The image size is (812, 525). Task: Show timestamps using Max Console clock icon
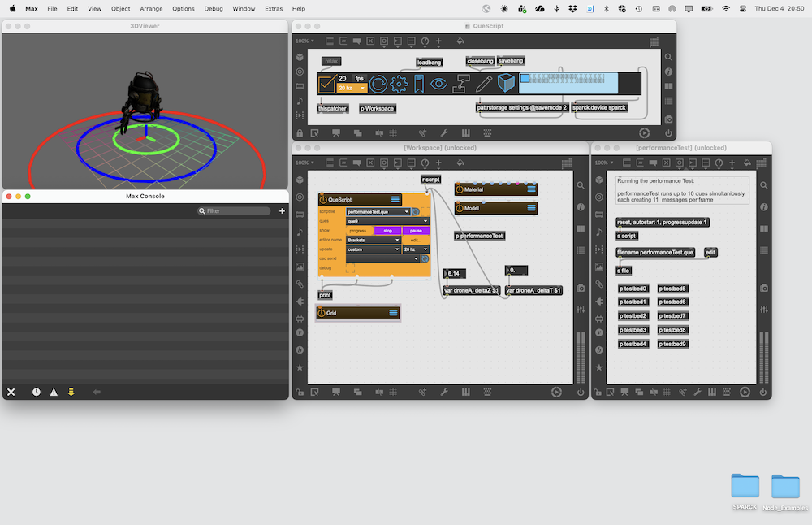click(37, 392)
